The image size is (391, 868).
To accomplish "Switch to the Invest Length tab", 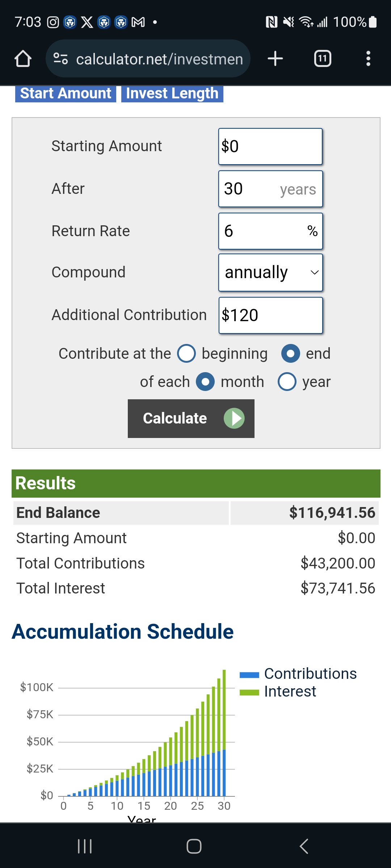I will (172, 94).
